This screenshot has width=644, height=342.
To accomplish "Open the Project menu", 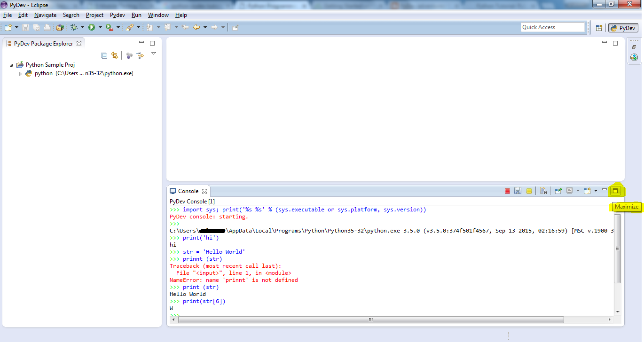I will (94, 15).
